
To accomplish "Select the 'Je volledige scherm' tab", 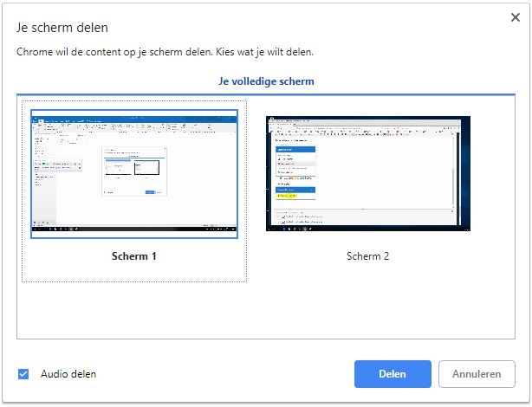I will [x=266, y=81].
